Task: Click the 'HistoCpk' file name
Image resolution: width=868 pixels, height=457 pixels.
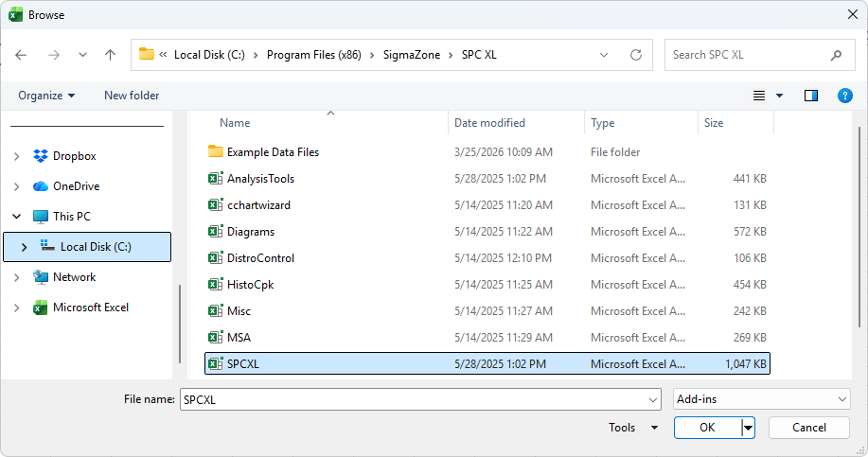Action: [x=251, y=285]
